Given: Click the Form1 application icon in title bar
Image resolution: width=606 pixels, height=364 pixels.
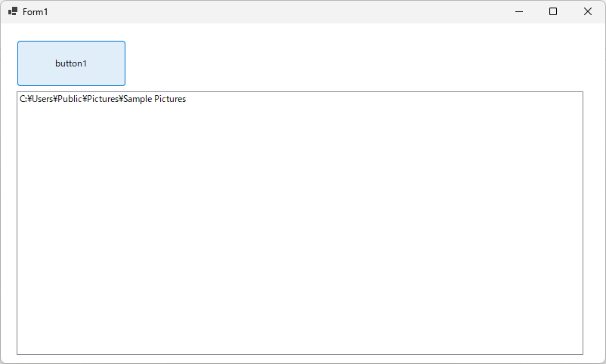Looking at the screenshot, I should pos(13,11).
